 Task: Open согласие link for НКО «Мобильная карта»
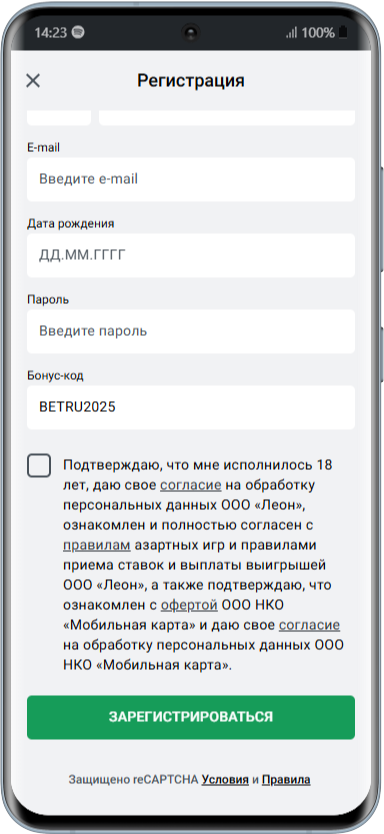(310, 625)
